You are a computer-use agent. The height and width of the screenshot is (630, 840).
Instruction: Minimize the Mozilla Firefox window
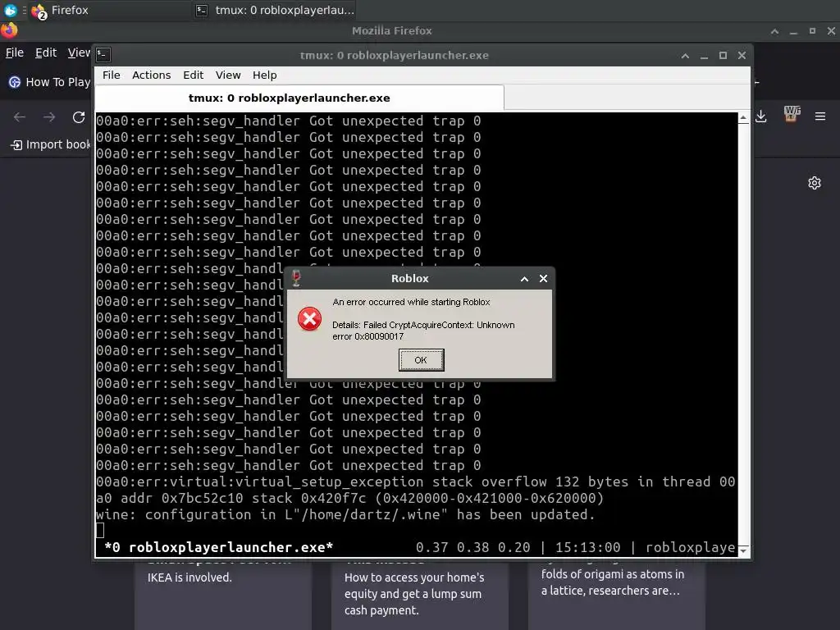[793, 32]
